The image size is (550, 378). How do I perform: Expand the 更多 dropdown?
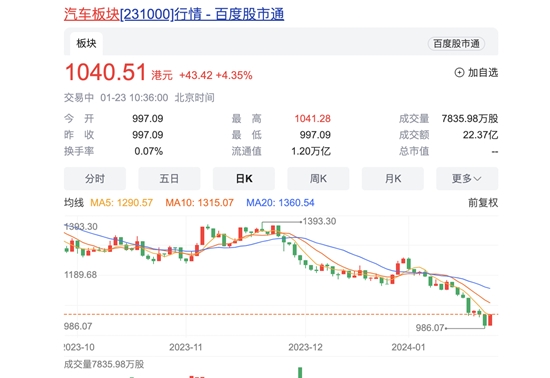(x=467, y=178)
